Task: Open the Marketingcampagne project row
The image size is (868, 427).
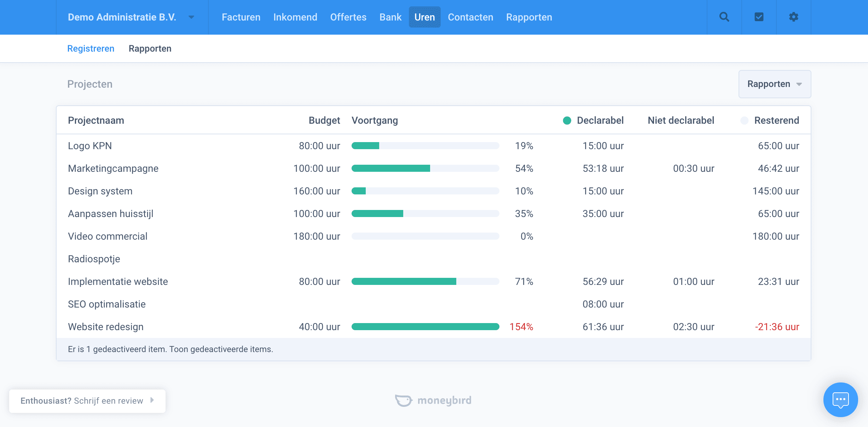Action: pos(113,168)
